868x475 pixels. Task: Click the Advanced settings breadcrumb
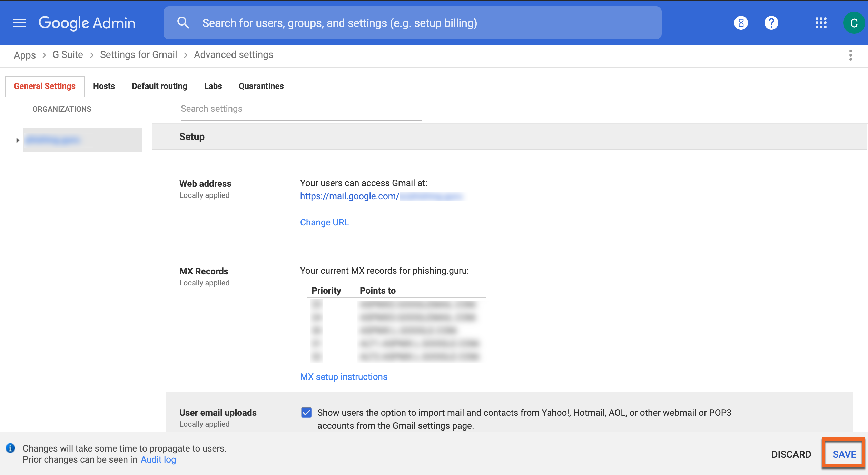[x=234, y=55]
